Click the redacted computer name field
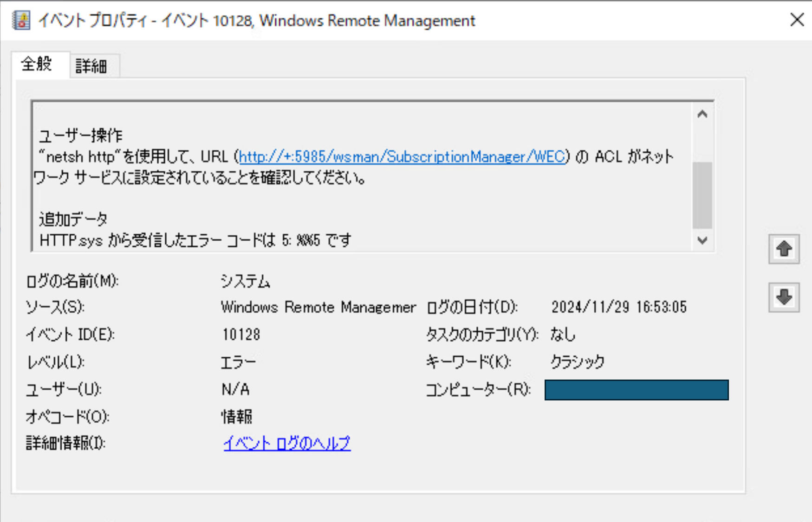812x522 pixels. tap(637, 390)
